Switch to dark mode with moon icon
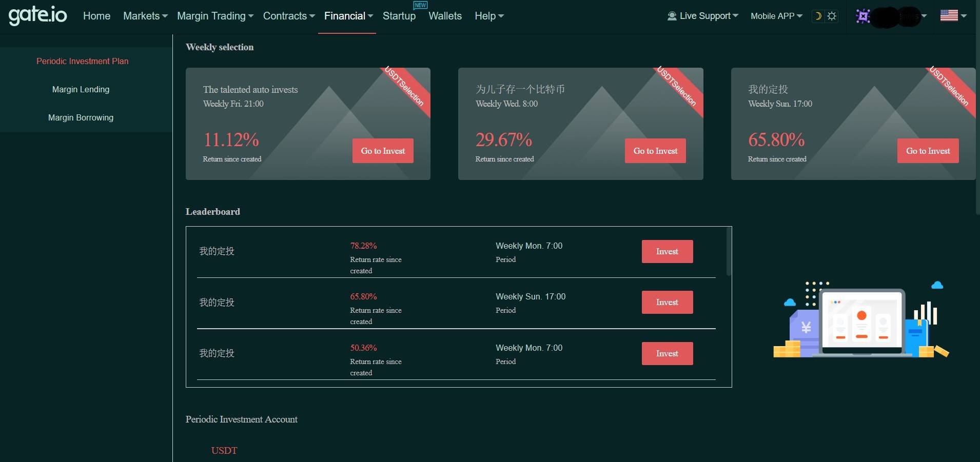 pyautogui.click(x=818, y=16)
